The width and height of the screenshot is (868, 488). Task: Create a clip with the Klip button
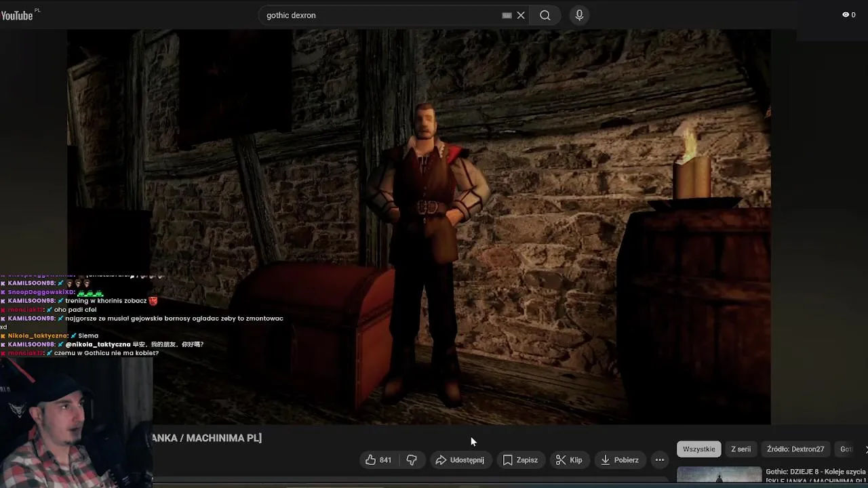tap(569, 460)
